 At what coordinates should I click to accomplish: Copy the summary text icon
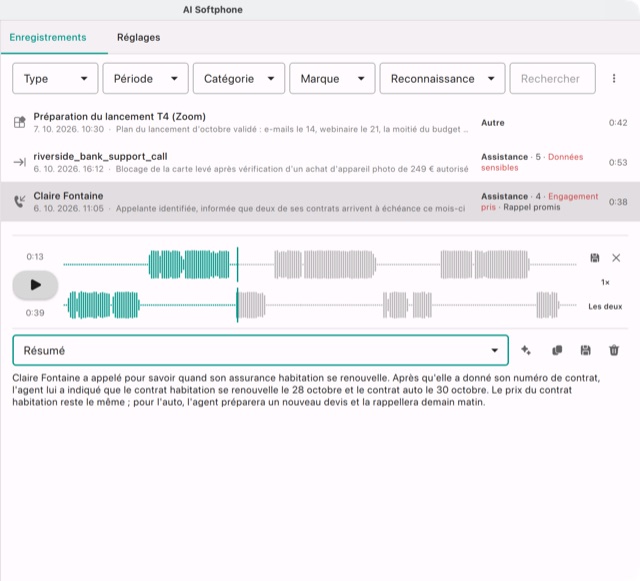(557, 350)
